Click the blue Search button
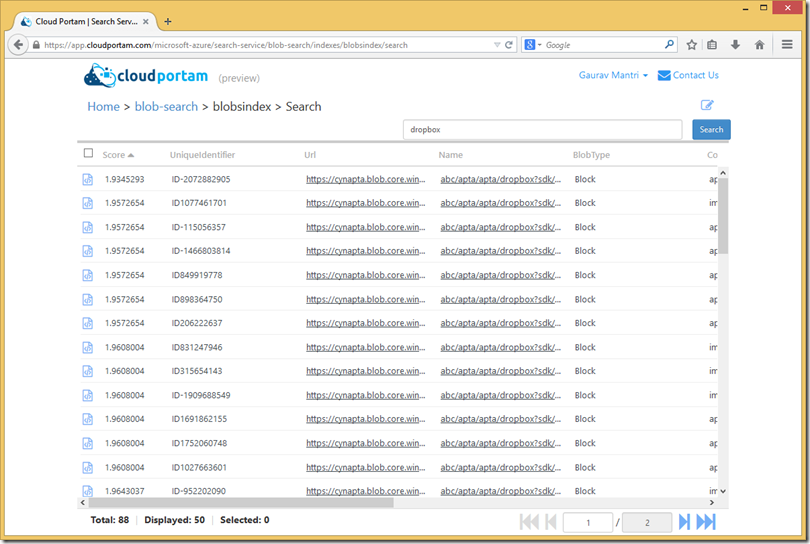 711,130
